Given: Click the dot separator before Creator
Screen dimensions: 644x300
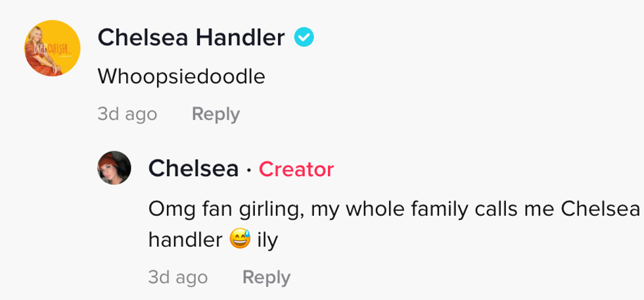Looking at the screenshot, I should tap(249, 170).
